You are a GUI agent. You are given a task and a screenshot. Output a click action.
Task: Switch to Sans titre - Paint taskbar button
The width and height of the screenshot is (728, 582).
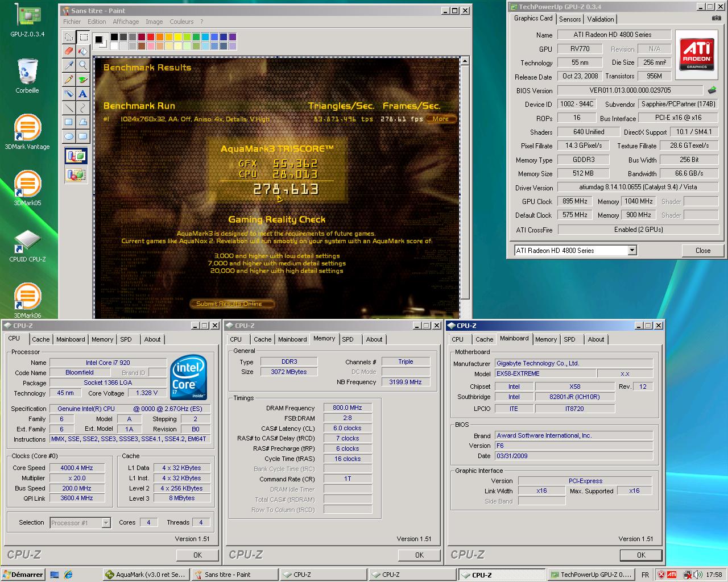click(x=234, y=575)
